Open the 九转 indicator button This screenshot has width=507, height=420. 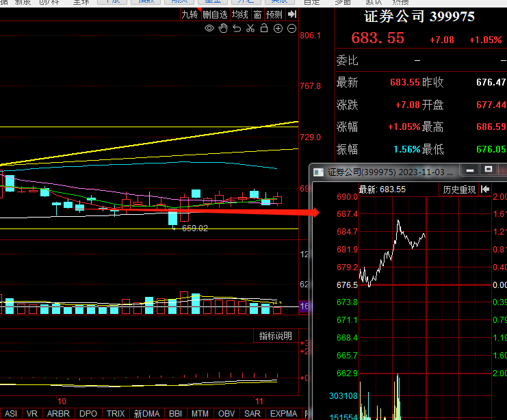pos(190,14)
